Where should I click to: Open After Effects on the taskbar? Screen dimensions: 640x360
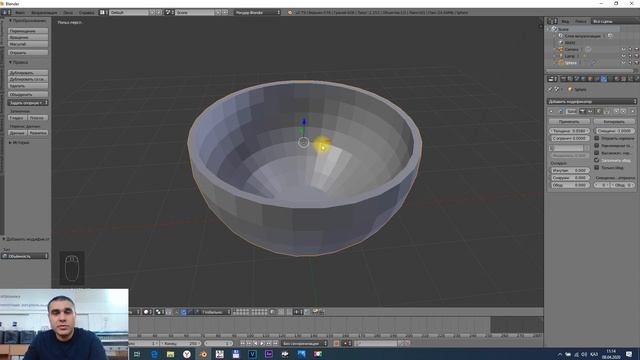point(269,354)
